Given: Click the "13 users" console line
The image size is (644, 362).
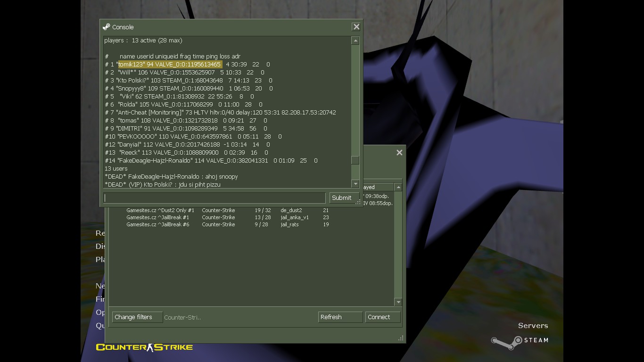Looking at the screenshot, I should point(116,168).
